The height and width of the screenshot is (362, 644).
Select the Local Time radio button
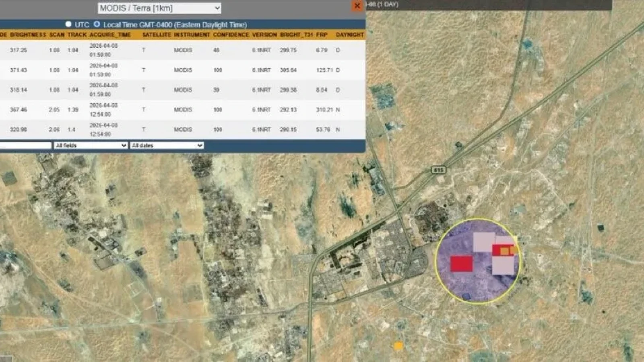tap(97, 25)
